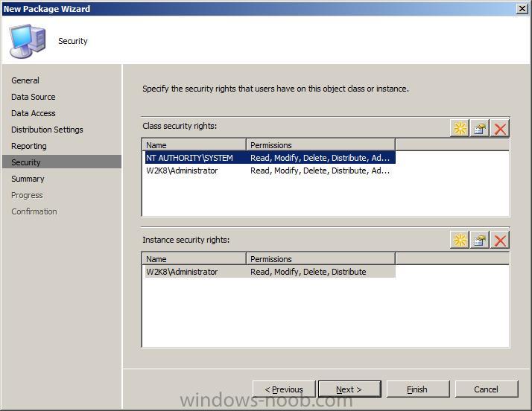Cancel the wizard
The width and height of the screenshot is (532, 411).
tap(487, 389)
